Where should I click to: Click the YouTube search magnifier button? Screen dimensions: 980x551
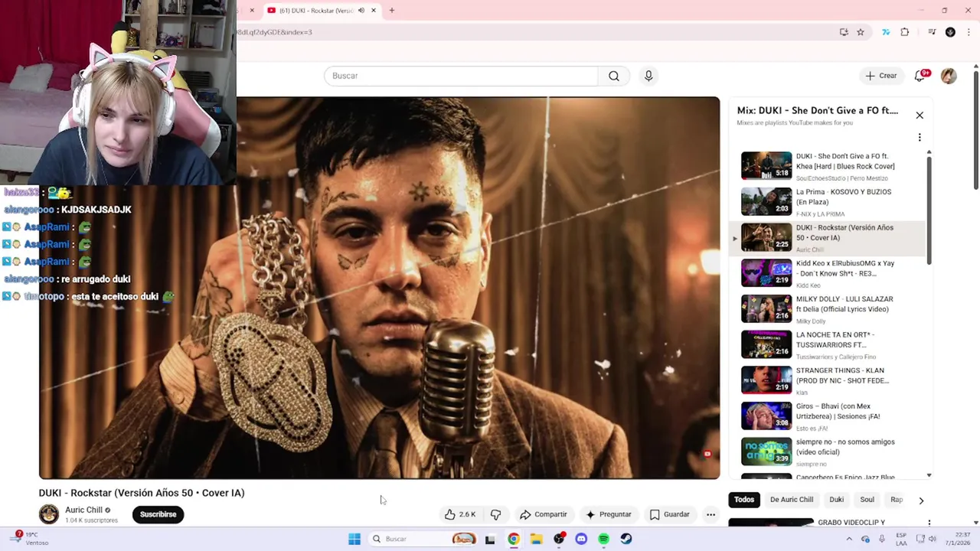point(614,76)
